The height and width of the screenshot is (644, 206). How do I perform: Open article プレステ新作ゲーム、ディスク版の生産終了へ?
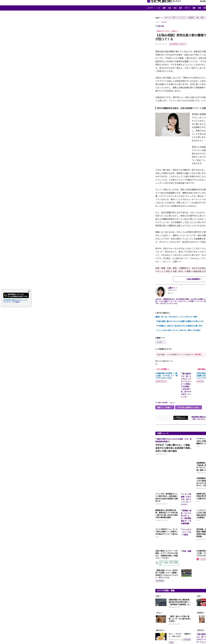point(167,532)
